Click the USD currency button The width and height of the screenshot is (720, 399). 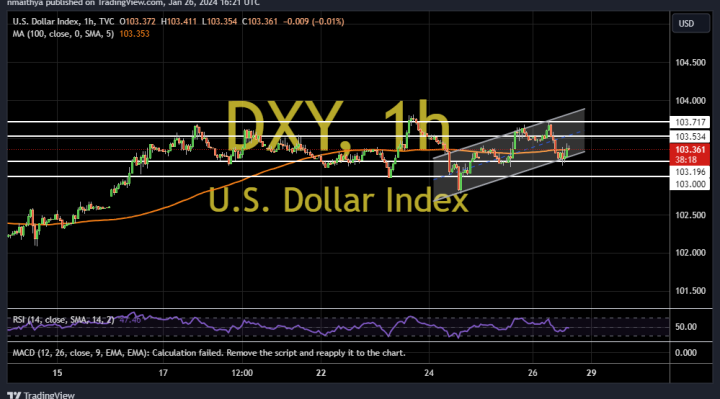point(691,23)
